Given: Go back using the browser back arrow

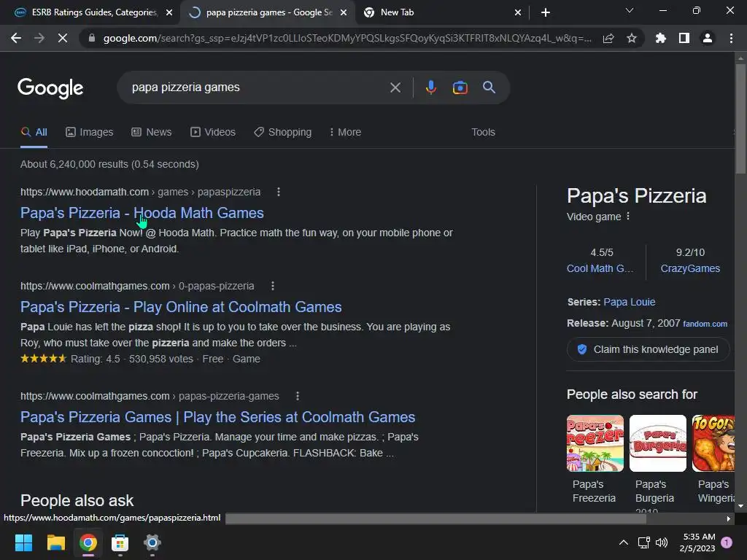Looking at the screenshot, I should pos(16,38).
